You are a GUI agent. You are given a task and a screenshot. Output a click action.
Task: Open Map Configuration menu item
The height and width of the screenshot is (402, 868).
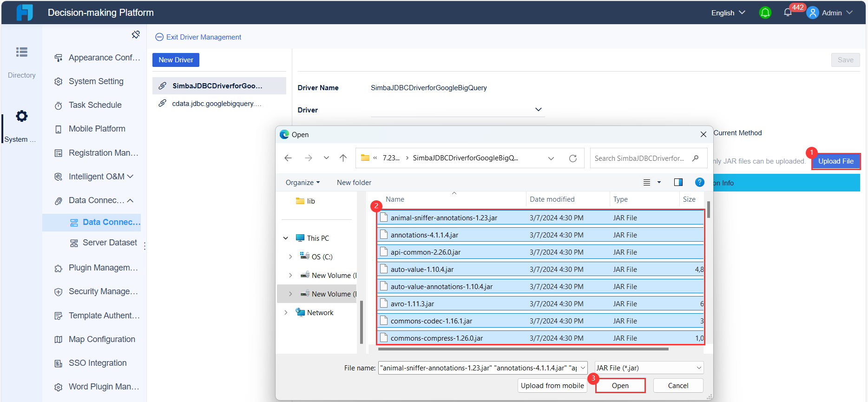tap(95, 339)
